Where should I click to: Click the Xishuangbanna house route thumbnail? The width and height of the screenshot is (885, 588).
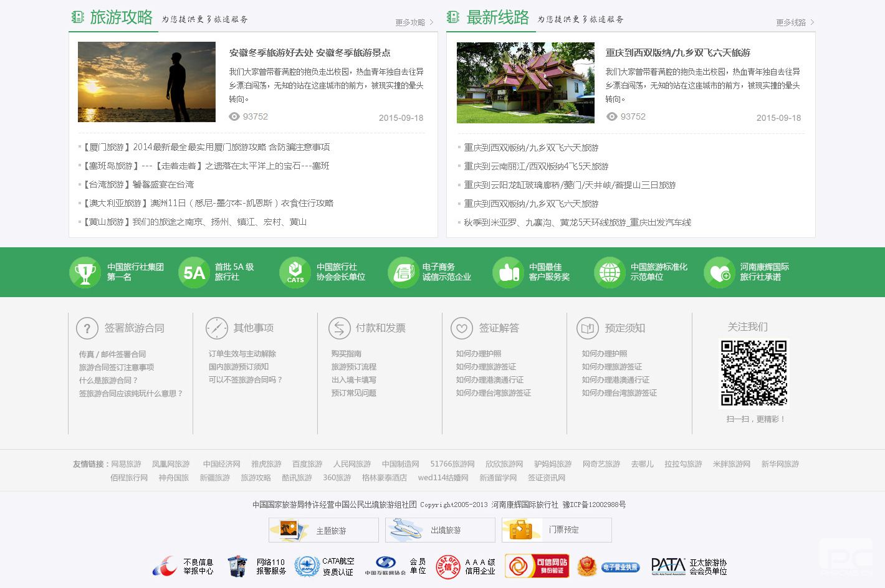[x=525, y=83]
